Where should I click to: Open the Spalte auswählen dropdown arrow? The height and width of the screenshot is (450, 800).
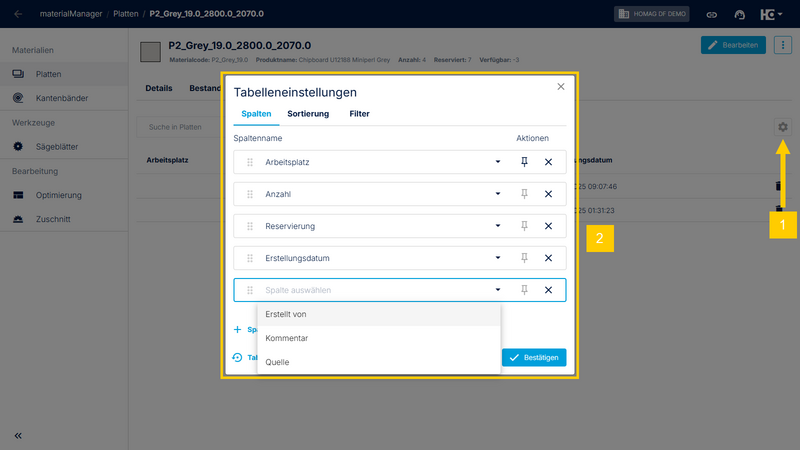[x=497, y=290]
